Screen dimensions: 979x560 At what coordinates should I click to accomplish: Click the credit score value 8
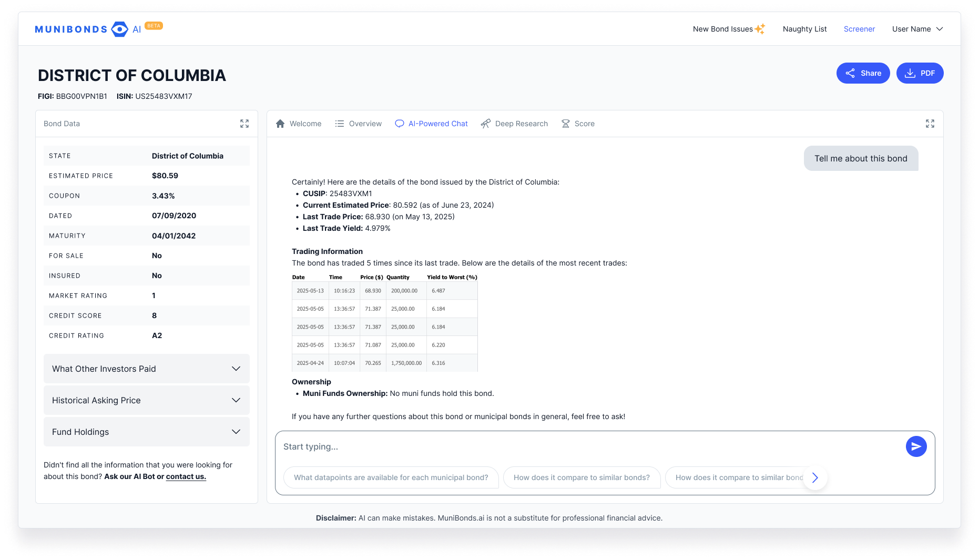pyautogui.click(x=155, y=315)
